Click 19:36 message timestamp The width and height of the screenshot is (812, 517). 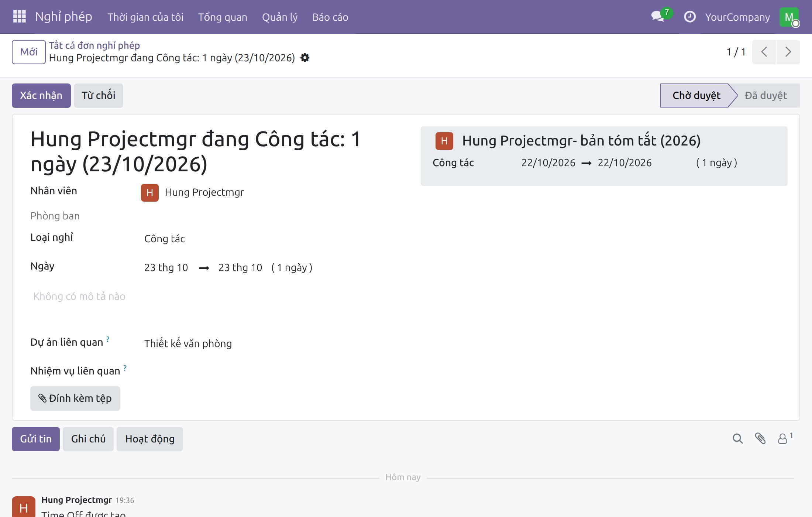click(x=125, y=500)
